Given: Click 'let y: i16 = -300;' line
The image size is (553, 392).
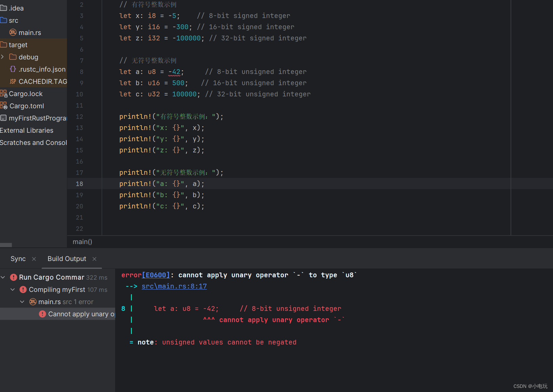Looking at the screenshot, I should (156, 27).
